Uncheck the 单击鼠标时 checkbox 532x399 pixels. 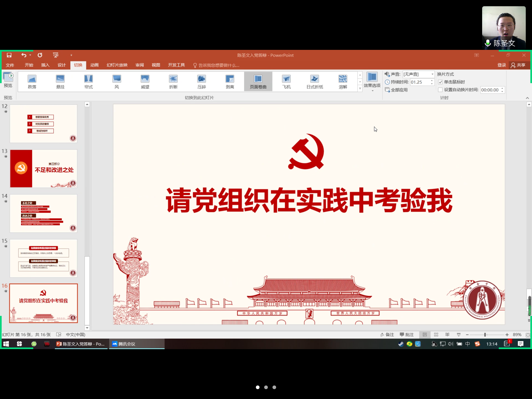tap(441, 82)
